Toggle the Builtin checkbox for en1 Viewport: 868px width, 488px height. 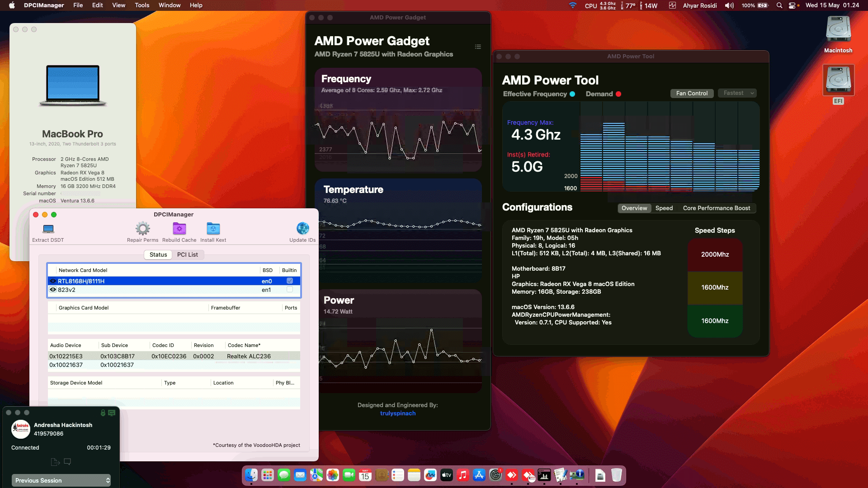point(289,290)
